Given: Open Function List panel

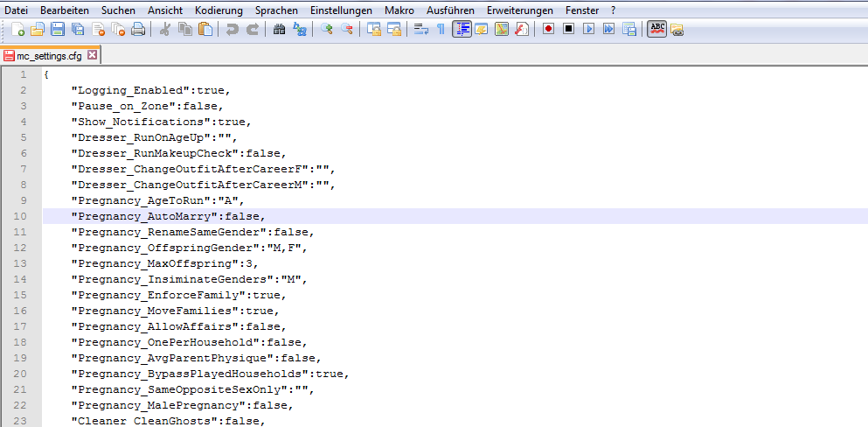Looking at the screenshot, I should (522, 30).
